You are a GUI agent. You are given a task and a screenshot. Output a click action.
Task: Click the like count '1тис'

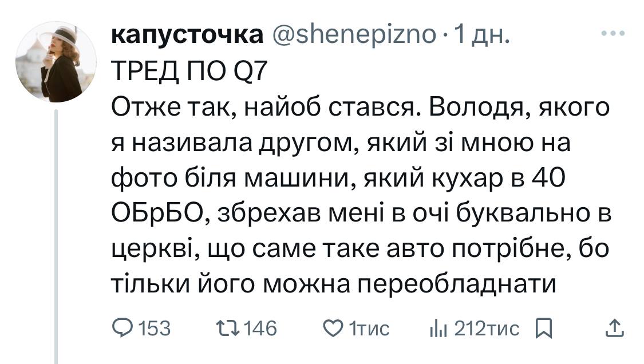(x=369, y=329)
